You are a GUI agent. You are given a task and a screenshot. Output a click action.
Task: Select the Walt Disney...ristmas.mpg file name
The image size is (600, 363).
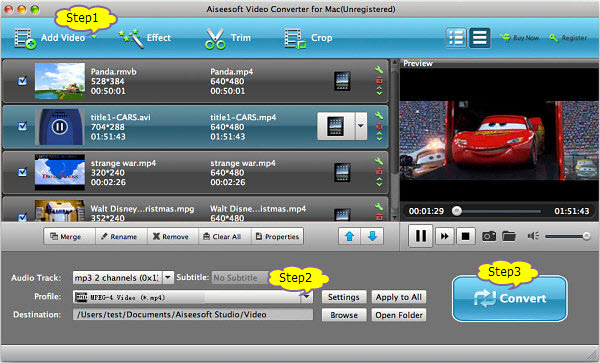[x=142, y=209]
